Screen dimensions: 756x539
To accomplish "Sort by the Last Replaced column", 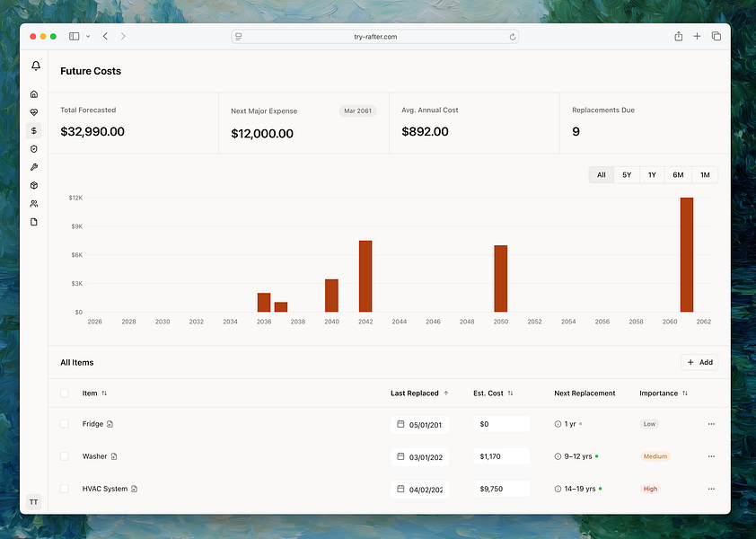I will pyautogui.click(x=419, y=393).
